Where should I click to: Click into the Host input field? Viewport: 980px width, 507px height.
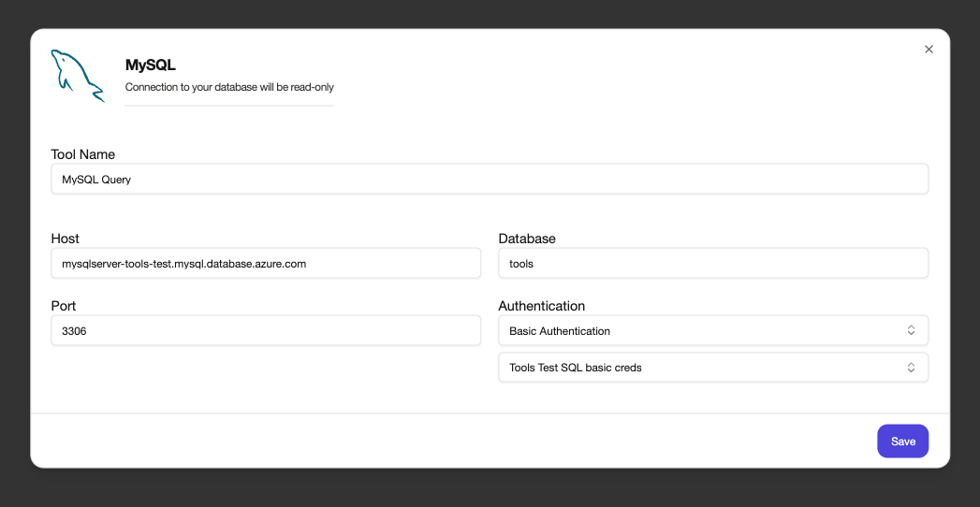pyautogui.click(x=266, y=264)
